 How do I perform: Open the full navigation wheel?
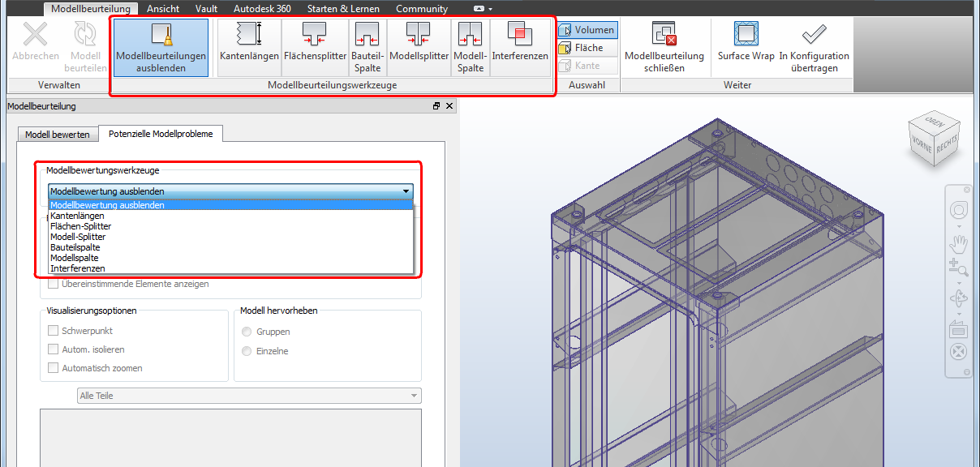click(x=959, y=211)
